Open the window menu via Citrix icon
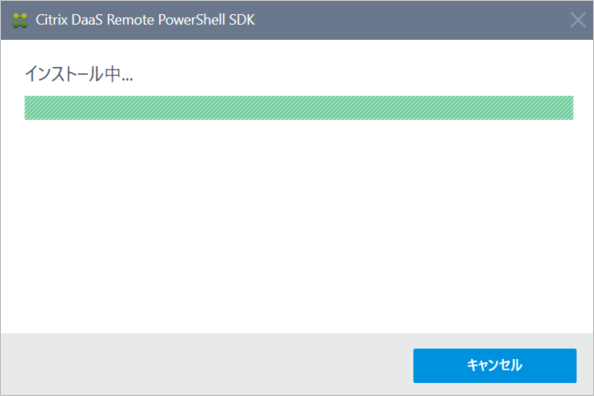The height and width of the screenshot is (396, 594). pyautogui.click(x=20, y=20)
